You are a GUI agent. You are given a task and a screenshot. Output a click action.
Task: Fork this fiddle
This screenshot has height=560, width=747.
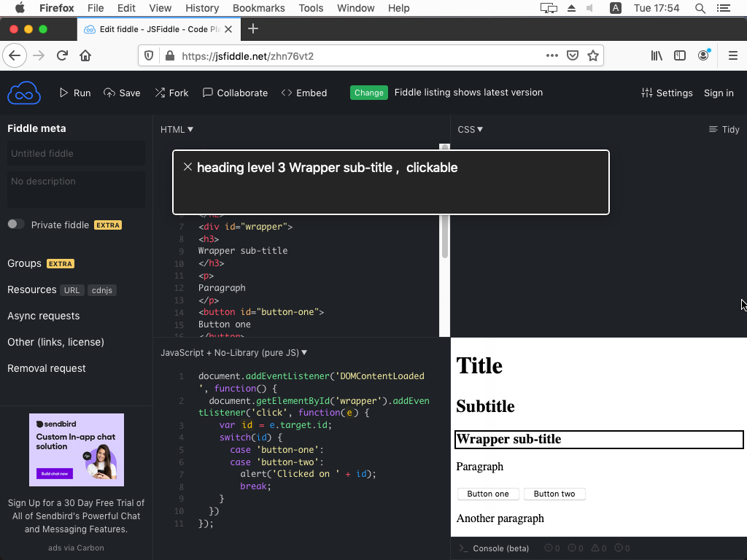click(171, 93)
